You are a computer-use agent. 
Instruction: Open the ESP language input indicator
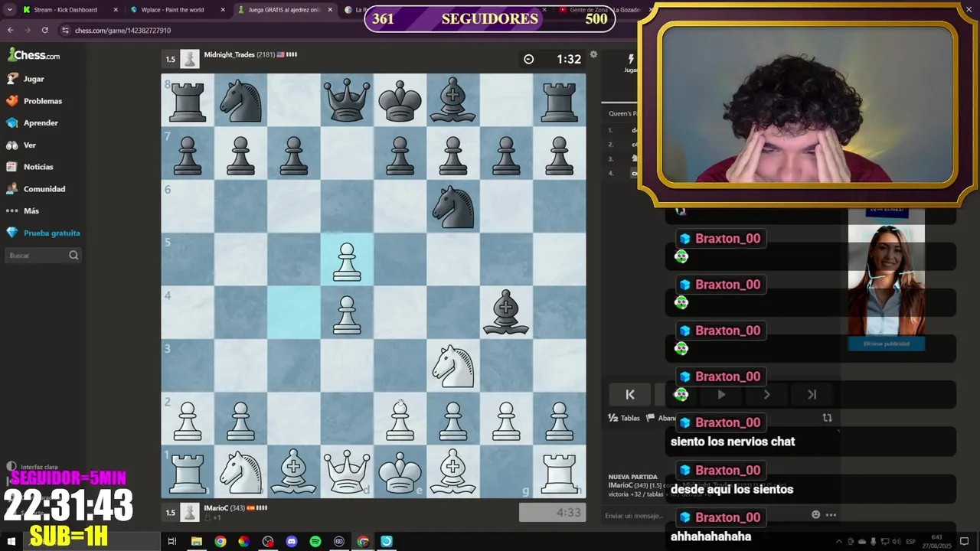911,542
